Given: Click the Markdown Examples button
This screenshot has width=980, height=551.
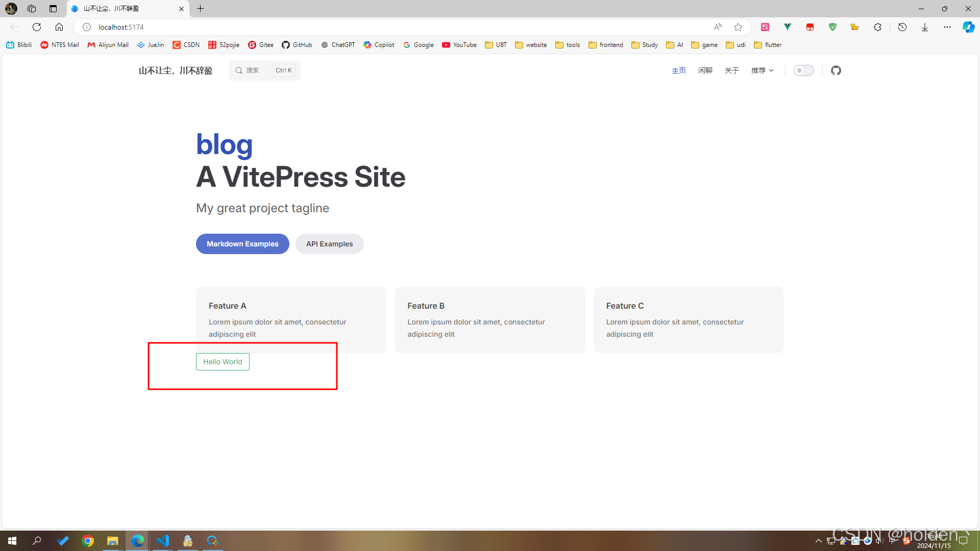Looking at the screenshot, I should click(242, 243).
